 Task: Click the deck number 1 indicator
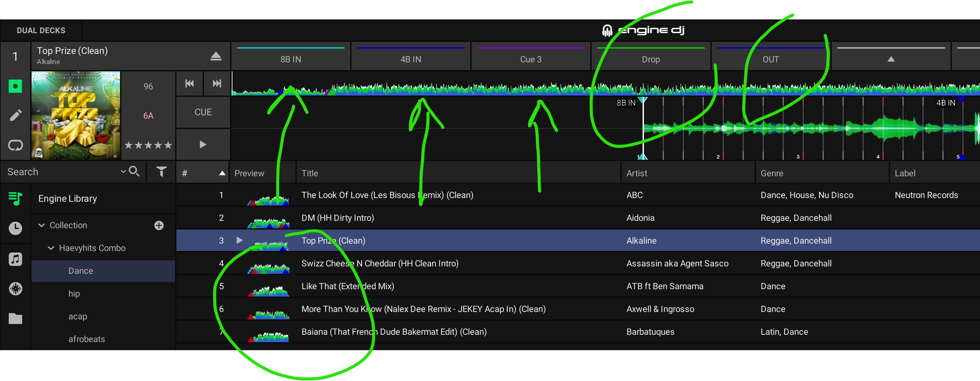[x=15, y=56]
